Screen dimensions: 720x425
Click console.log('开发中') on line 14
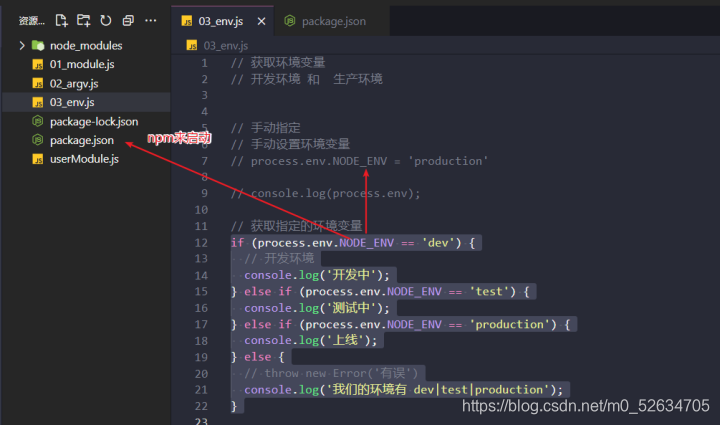317,275
